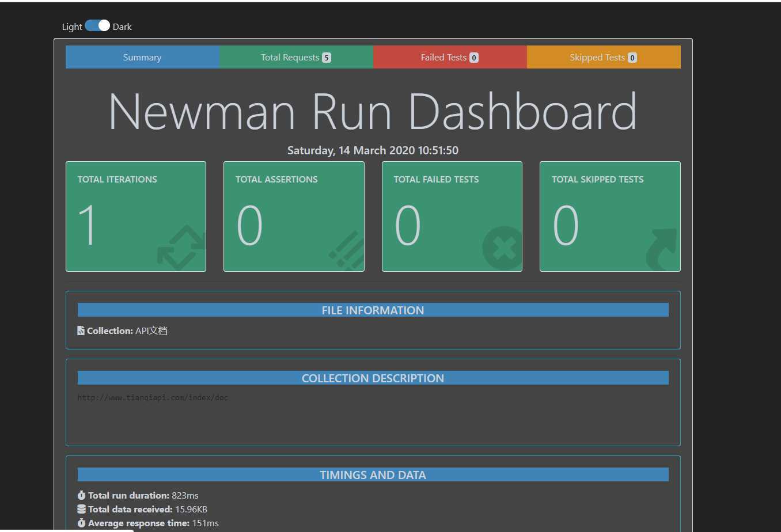Switch to the Skipped Tests tab
The height and width of the screenshot is (532, 781).
point(604,57)
